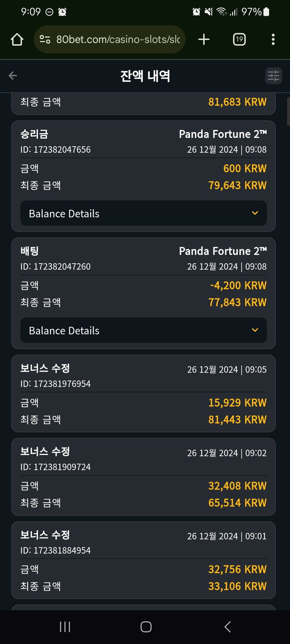
Task: Open site info icon in address bar
Action: 45,39
